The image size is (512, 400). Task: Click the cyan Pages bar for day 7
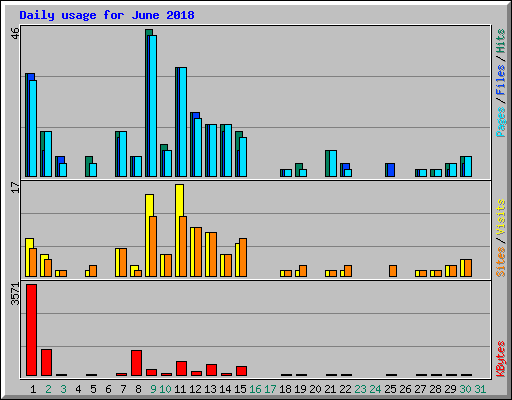[x=123, y=154]
